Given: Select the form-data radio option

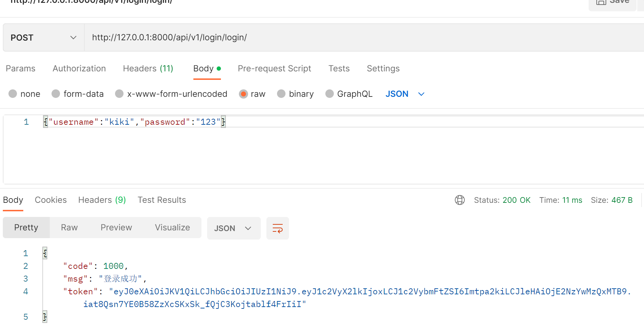Looking at the screenshot, I should coord(56,94).
